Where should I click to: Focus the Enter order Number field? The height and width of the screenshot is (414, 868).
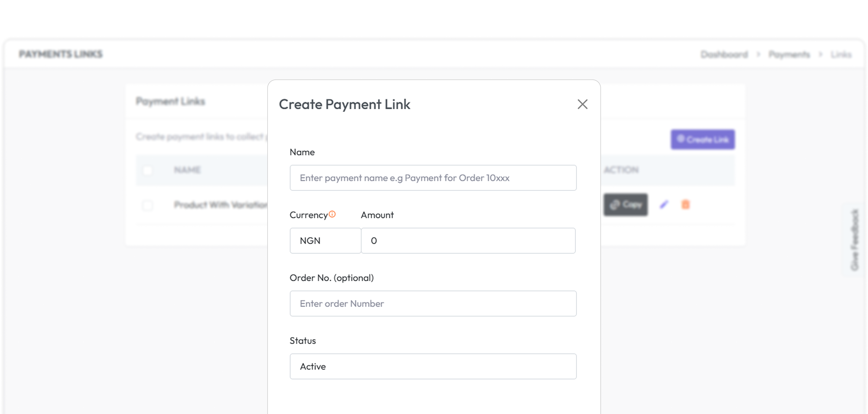[x=433, y=303]
